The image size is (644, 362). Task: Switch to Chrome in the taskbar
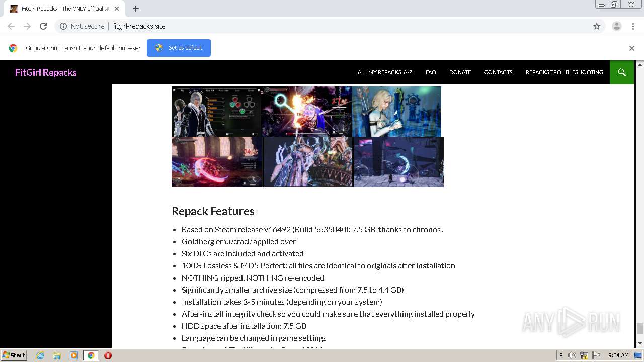[91, 355]
